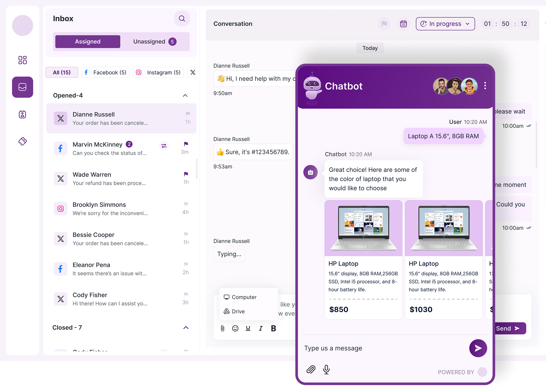Open the In progress status dropdown
Viewport: 546px width, 392px height.
(x=445, y=24)
